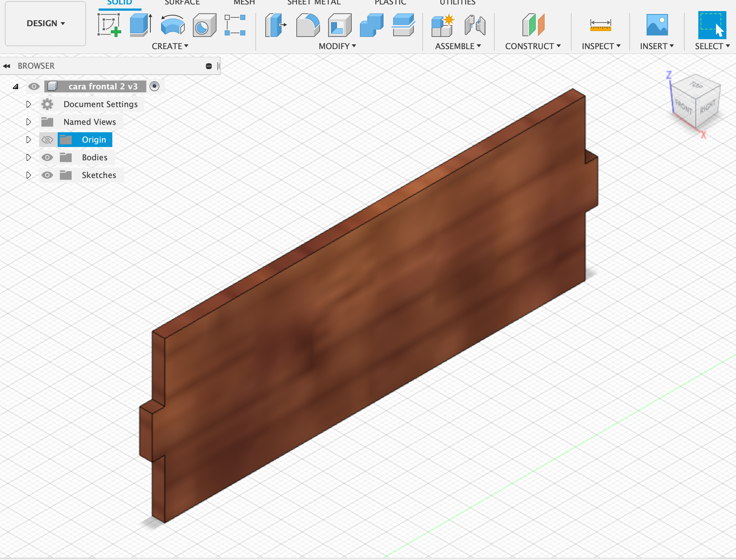Switch to the UTILITIES tab
Image resolution: width=736 pixels, height=560 pixels.
(x=457, y=3)
